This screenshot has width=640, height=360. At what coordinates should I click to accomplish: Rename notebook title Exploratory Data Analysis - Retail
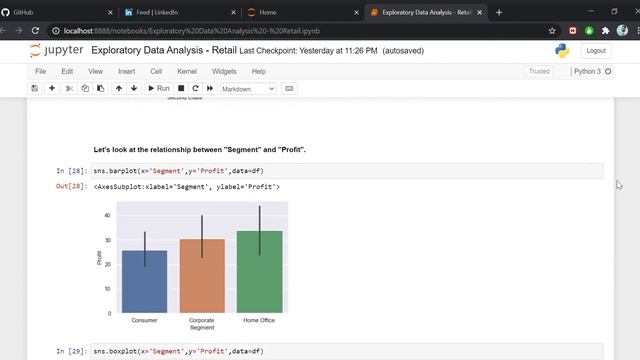pos(164,50)
